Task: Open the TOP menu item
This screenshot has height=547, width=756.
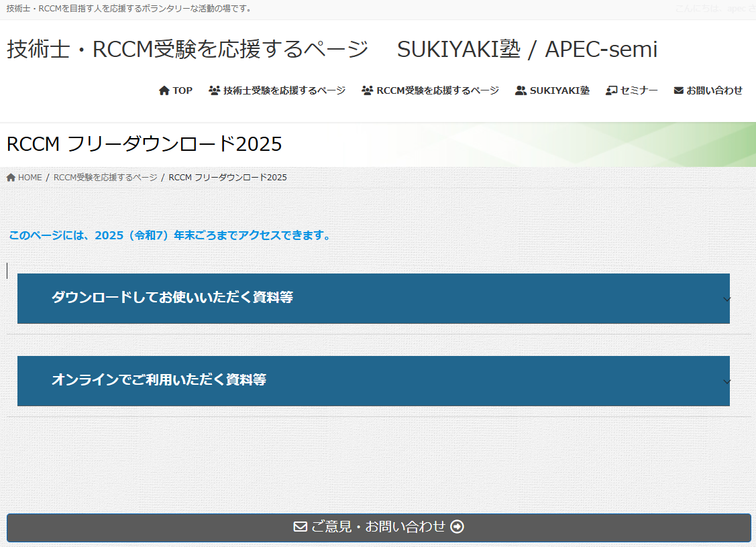Action: pos(176,90)
